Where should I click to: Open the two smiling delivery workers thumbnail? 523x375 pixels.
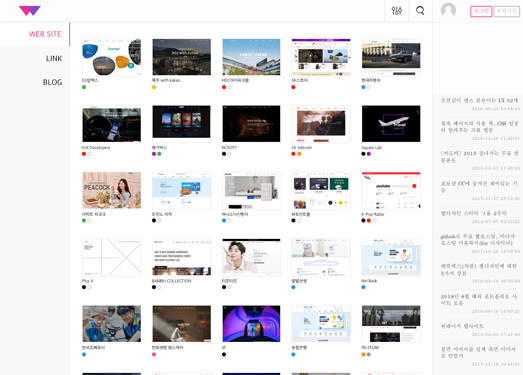(x=111, y=324)
